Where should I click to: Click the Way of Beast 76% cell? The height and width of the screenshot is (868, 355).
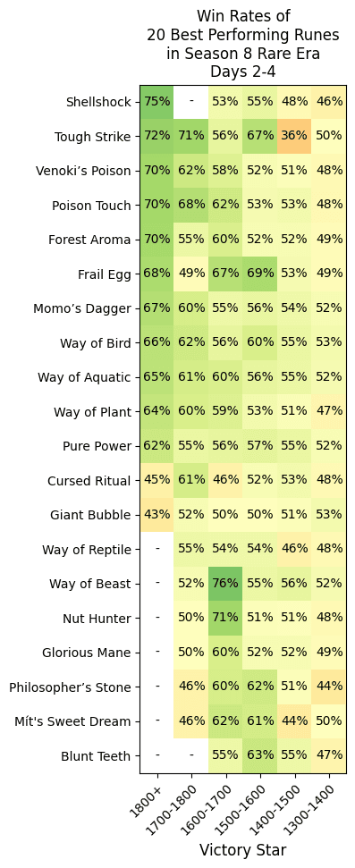(x=226, y=584)
